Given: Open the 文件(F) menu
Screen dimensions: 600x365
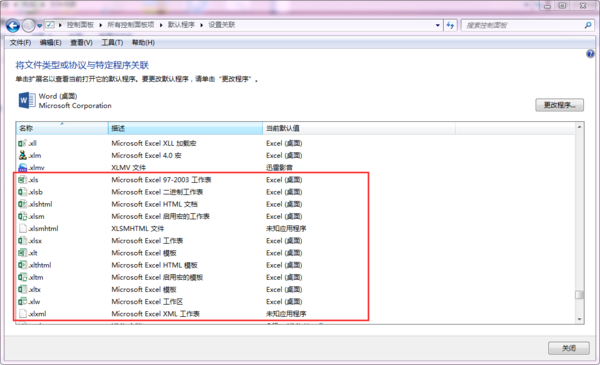Looking at the screenshot, I should [x=20, y=42].
